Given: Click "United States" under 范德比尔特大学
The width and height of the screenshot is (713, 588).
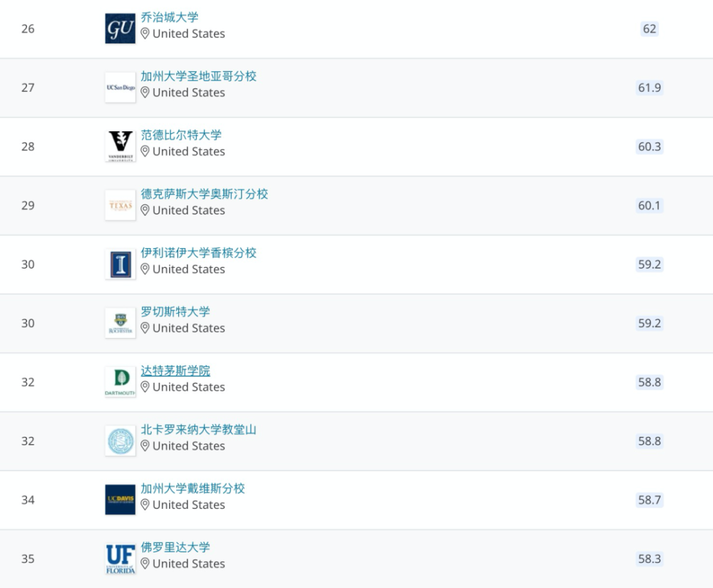Looking at the screenshot, I should (189, 151).
